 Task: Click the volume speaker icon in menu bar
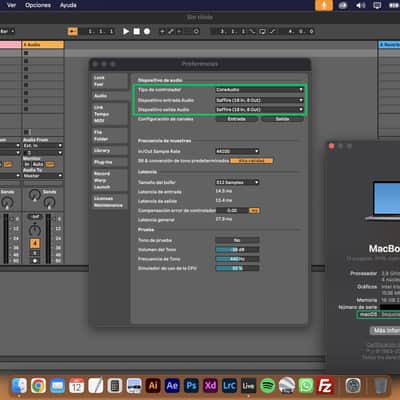tap(361, 5)
